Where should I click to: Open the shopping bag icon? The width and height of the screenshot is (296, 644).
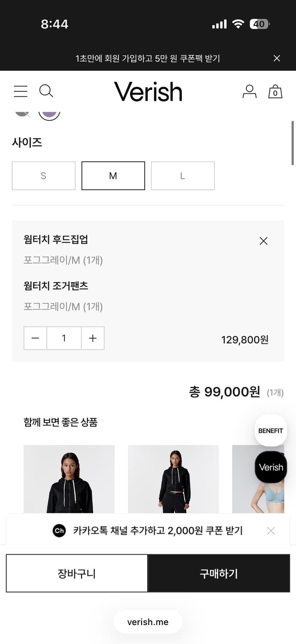pyautogui.click(x=275, y=91)
